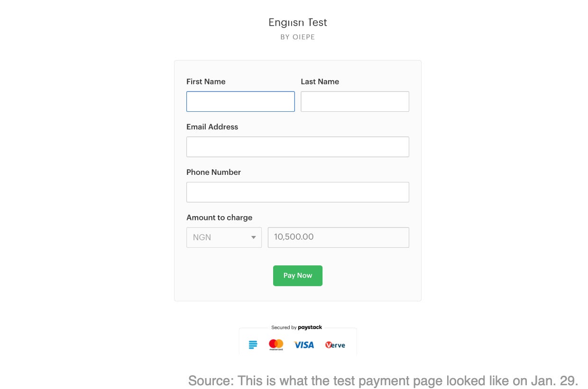The height and width of the screenshot is (389, 588).
Task: Click the Phone Number input box
Action: (298, 192)
